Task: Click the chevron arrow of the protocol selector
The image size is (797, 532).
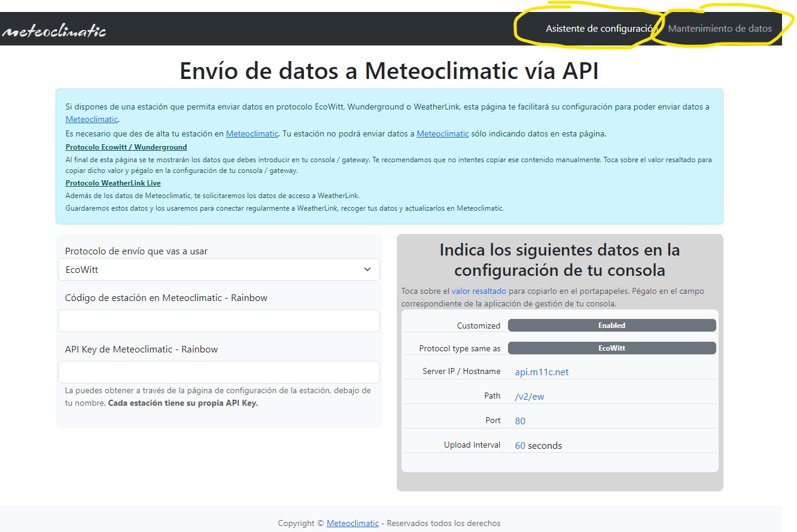Action: tap(367, 269)
